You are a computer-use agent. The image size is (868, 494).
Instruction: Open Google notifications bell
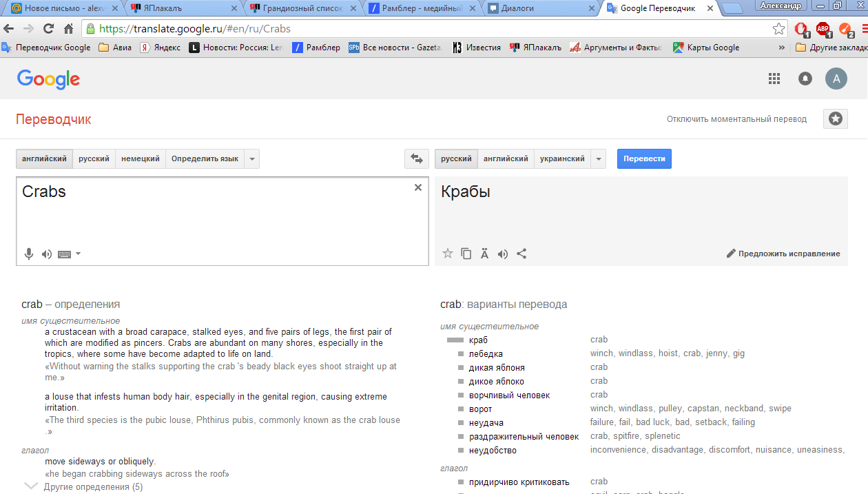pos(805,79)
